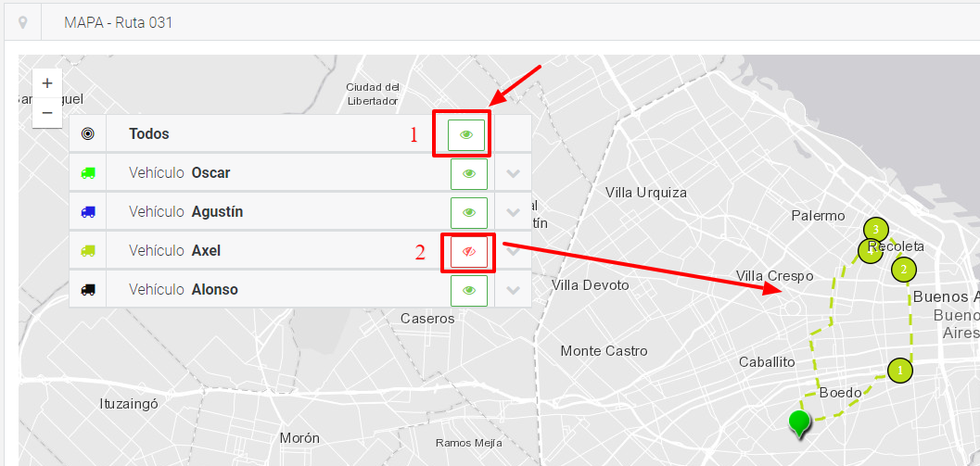The width and height of the screenshot is (980, 466).
Task: Zoom in on the map
Action: click(47, 82)
